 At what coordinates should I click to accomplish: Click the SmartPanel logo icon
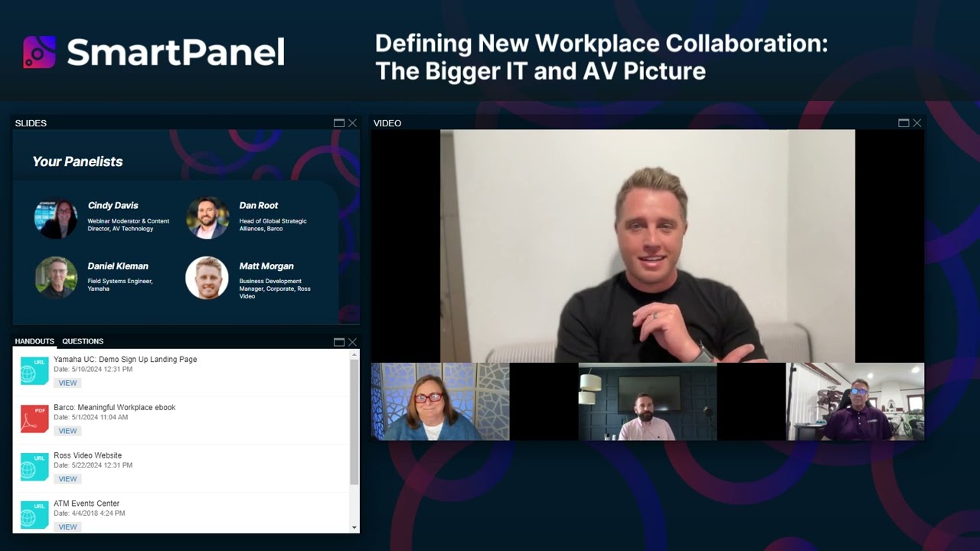(39, 52)
